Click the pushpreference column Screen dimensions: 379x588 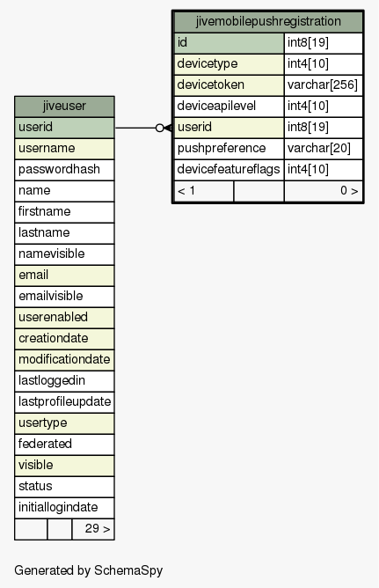pos(229,149)
